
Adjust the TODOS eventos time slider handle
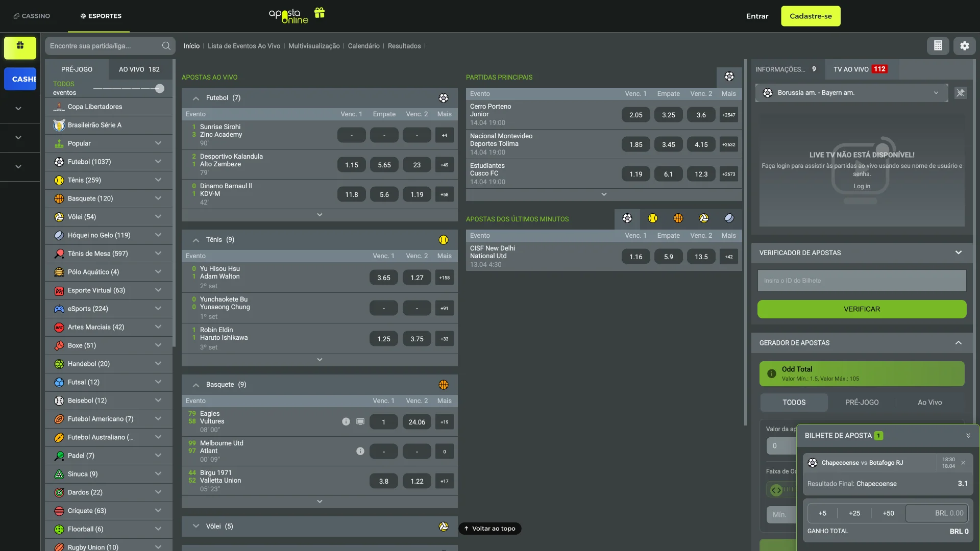tap(160, 89)
